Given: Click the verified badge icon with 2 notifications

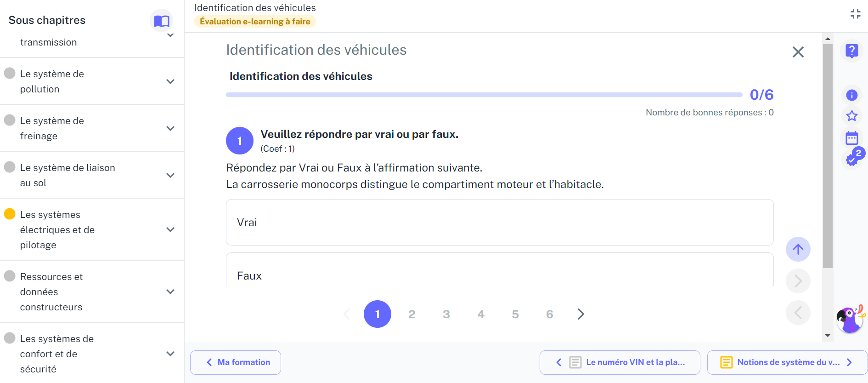Looking at the screenshot, I should 853,158.
